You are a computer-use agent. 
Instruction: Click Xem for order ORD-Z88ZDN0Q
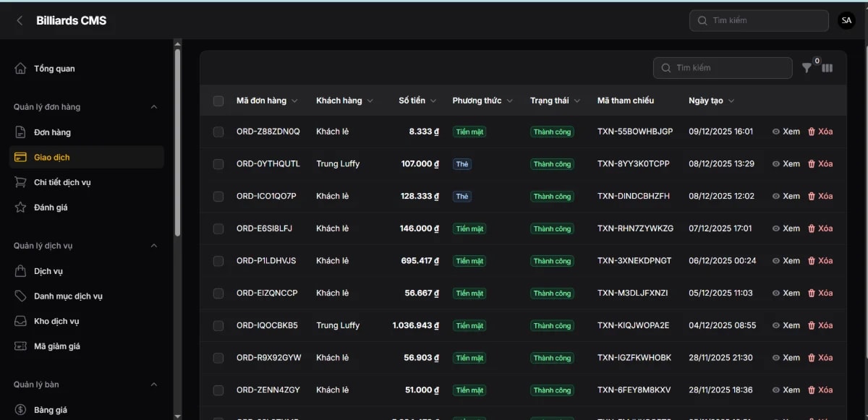[786, 132]
